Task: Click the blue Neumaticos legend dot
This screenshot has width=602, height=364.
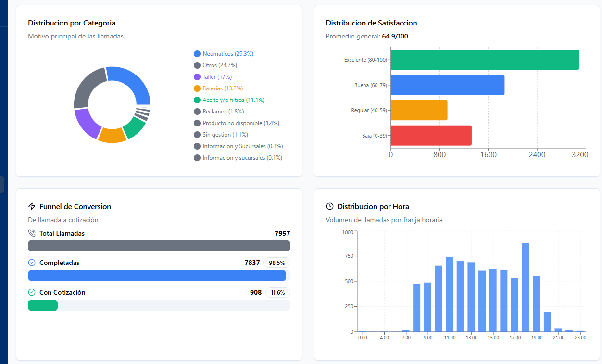Action: [x=197, y=54]
